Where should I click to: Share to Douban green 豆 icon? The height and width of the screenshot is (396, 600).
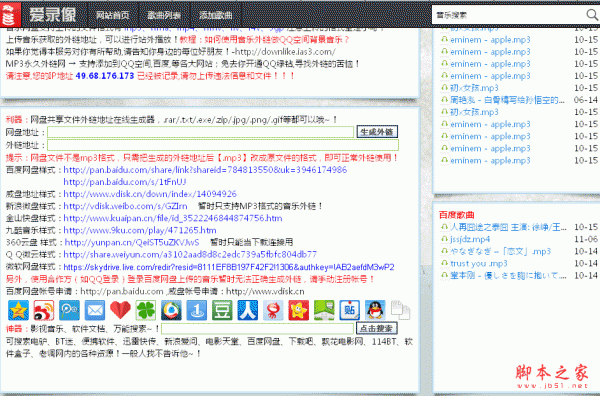[x=222, y=310]
